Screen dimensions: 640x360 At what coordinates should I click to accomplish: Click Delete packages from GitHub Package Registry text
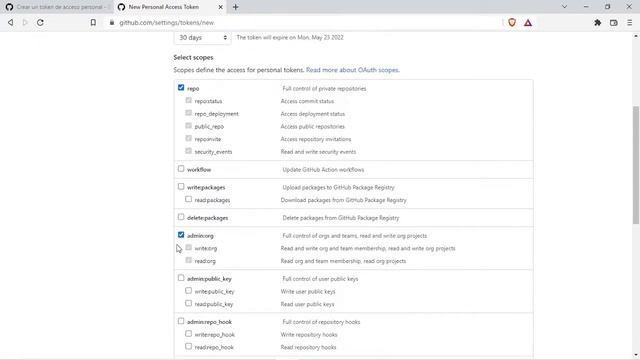click(x=341, y=218)
